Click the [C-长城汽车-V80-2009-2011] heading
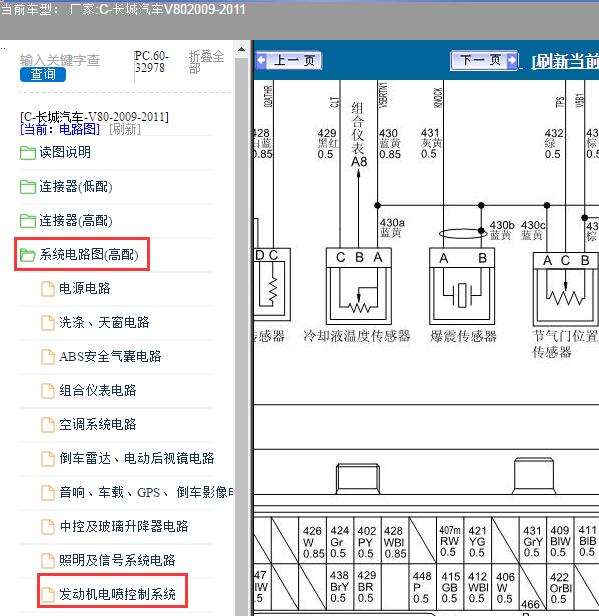Viewport: 599px width, 616px height. coord(94,117)
